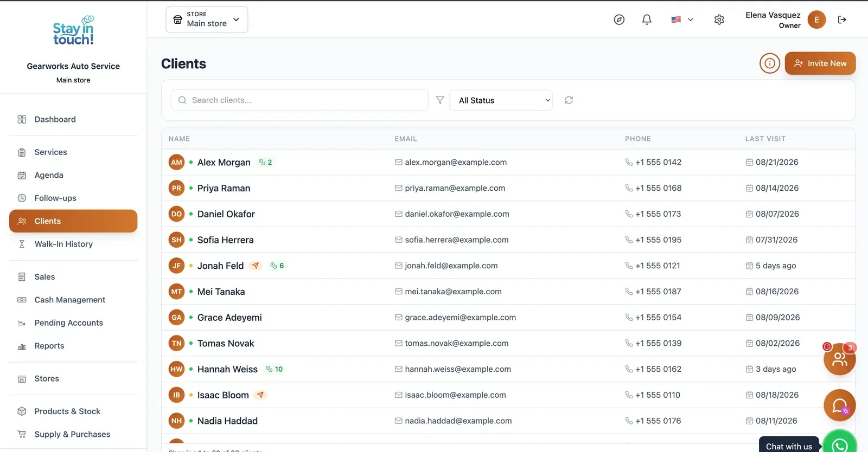The image size is (868, 452).
Task: Click Elena Vasquez's profile avatar
Action: (x=816, y=20)
